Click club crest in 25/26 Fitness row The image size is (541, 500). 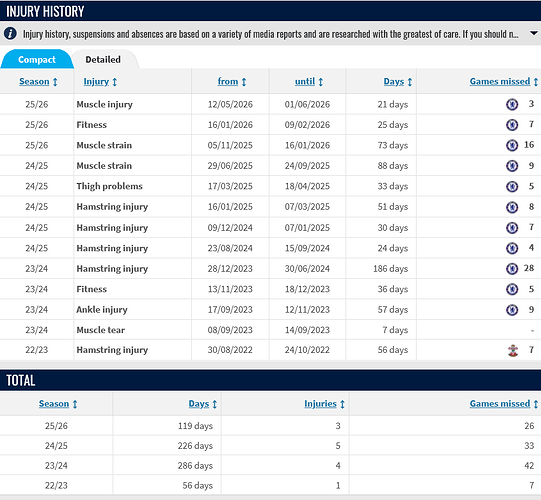click(x=512, y=125)
